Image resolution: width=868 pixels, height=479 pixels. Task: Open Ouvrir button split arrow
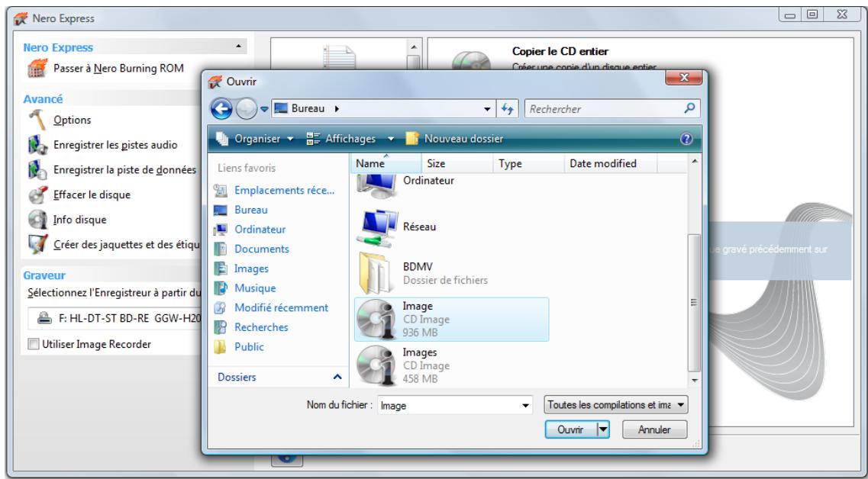pyautogui.click(x=603, y=429)
